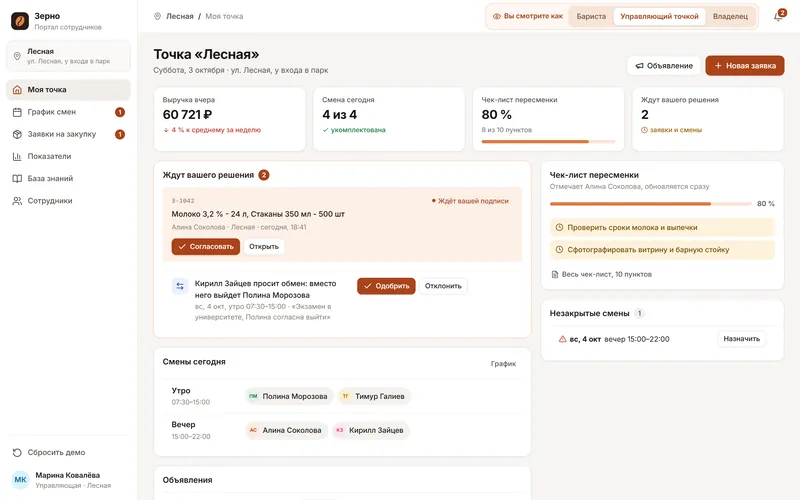
Task: Switch view to Владелец role
Action: pyautogui.click(x=730, y=16)
